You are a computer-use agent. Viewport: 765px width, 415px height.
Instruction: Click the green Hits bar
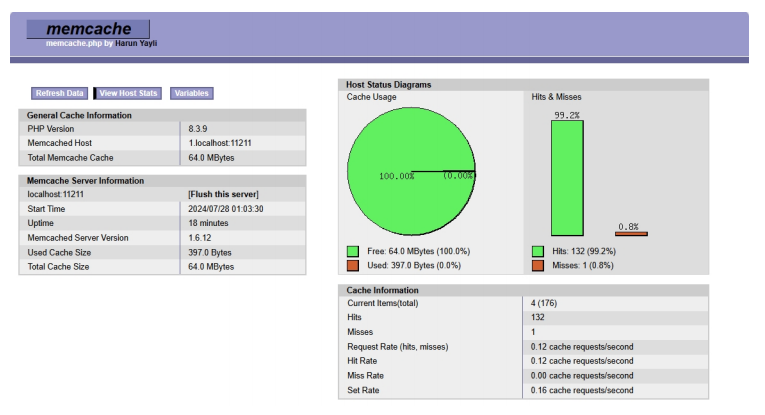(567, 178)
